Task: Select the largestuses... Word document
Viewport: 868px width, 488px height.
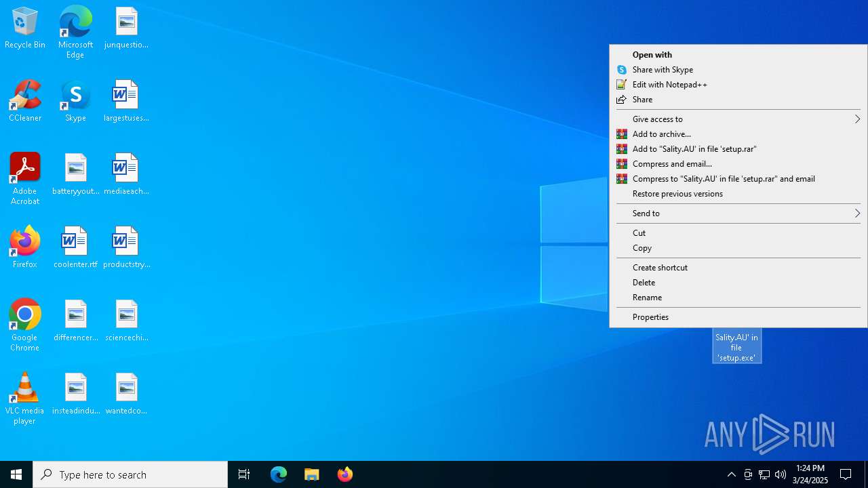Action: [x=126, y=102]
